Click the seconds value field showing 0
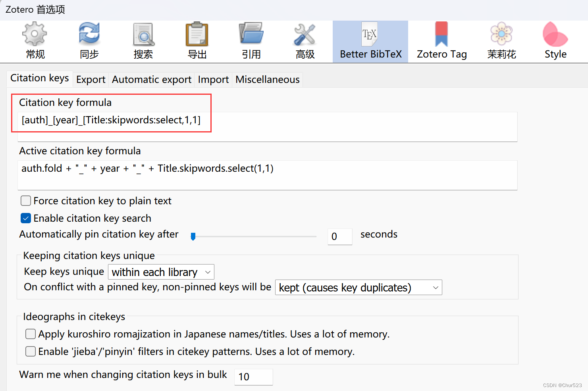This screenshot has width=588, height=391. pyautogui.click(x=340, y=236)
